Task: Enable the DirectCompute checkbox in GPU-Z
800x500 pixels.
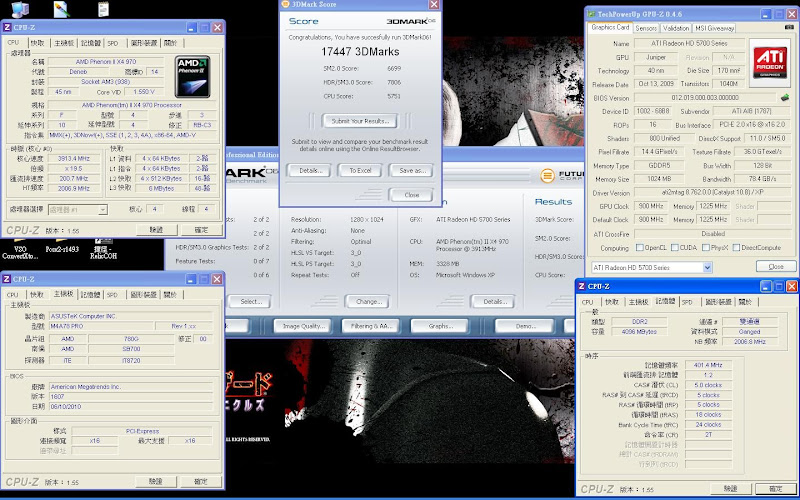Action: 736,247
